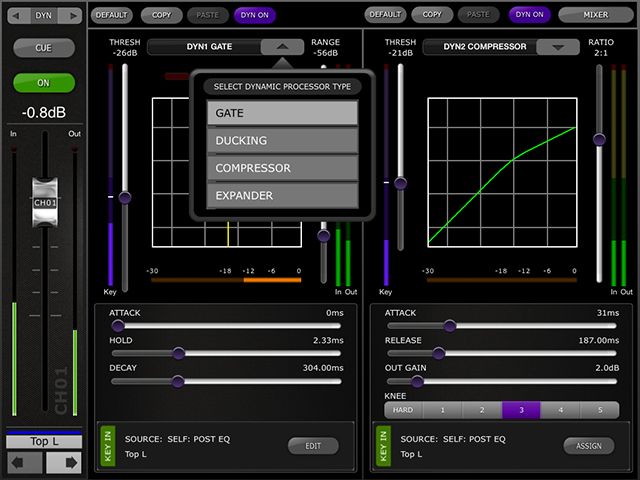Open the MIXER view
This screenshot has width=640, height=480.
(x=597, y=15)
